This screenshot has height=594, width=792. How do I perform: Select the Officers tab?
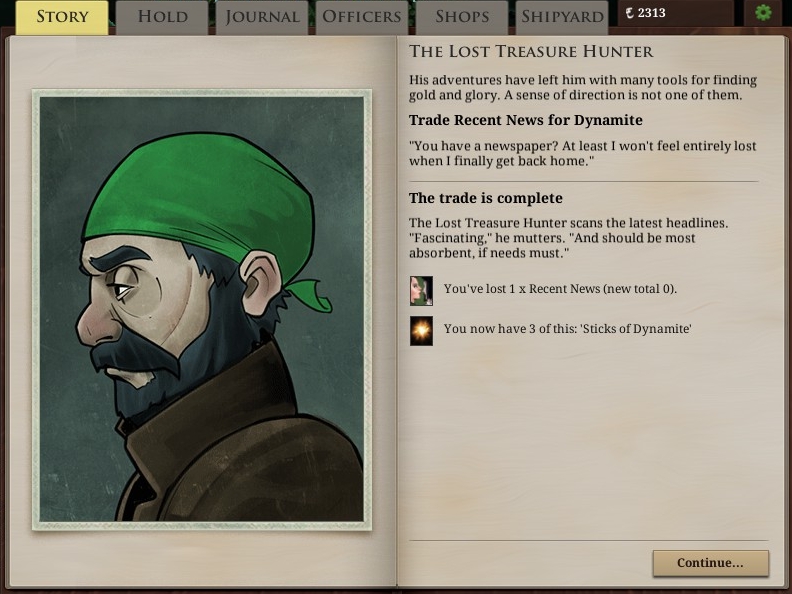[x=362, y=18]
